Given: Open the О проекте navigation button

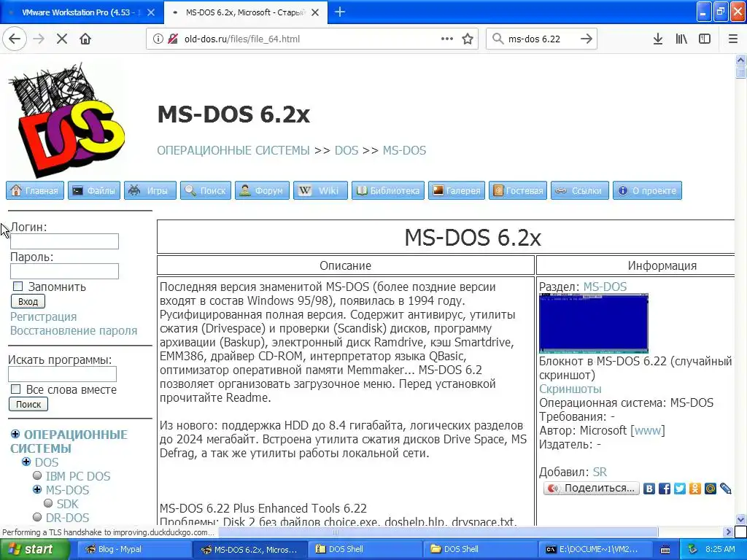Looking at the screenshot, I should [648, 190].
